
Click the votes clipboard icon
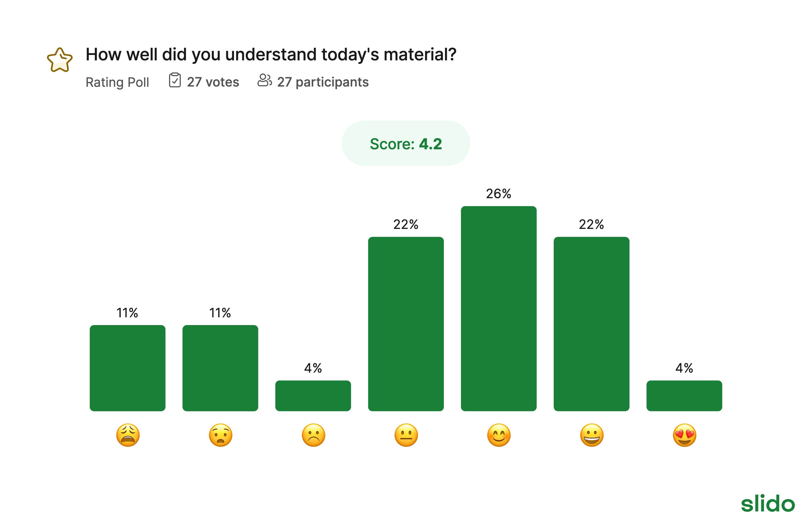pos(175,81)
